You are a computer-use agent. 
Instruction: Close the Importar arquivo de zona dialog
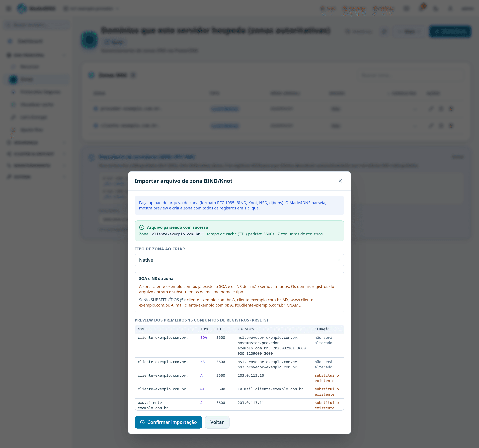point(340,181)
